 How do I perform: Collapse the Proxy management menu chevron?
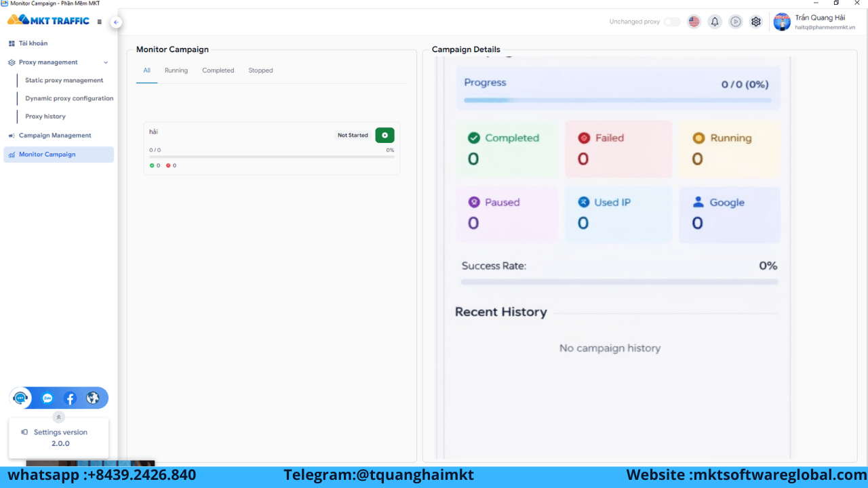[x=106, y=62]
